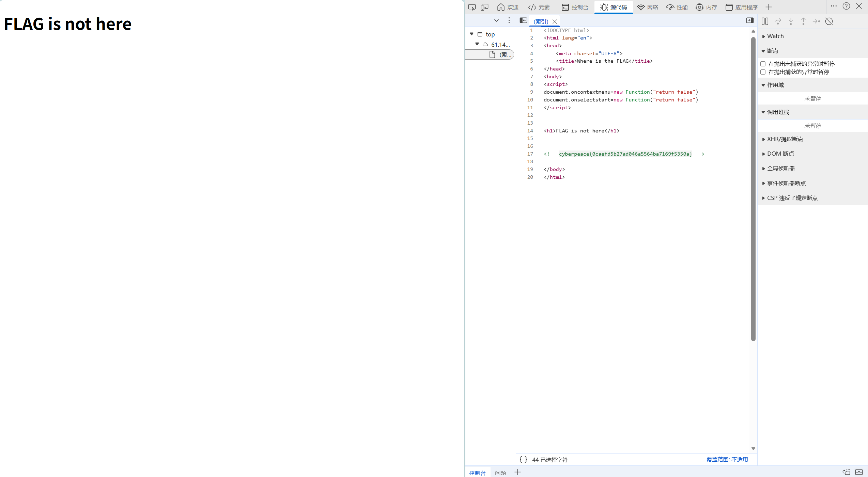
Task: Open the 问题 drawer tab
Action: tap(500, 473)
